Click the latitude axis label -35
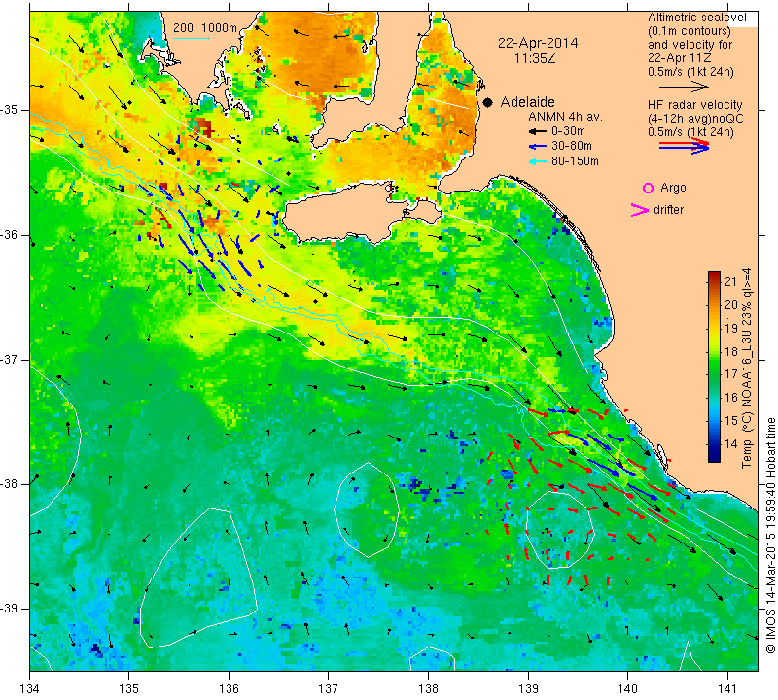 point(9,110)
